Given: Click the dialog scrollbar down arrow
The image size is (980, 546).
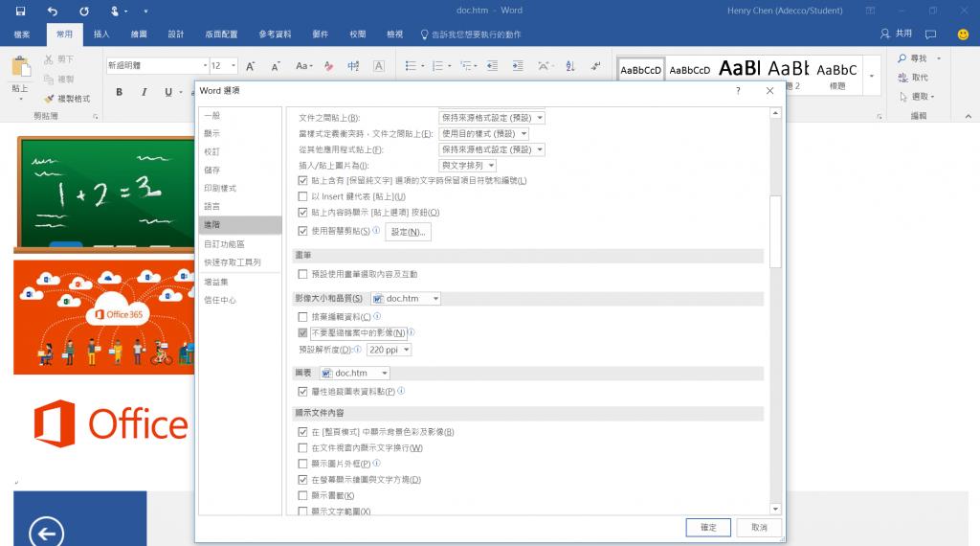Looking at the screenshot, I should pos(775,509).
